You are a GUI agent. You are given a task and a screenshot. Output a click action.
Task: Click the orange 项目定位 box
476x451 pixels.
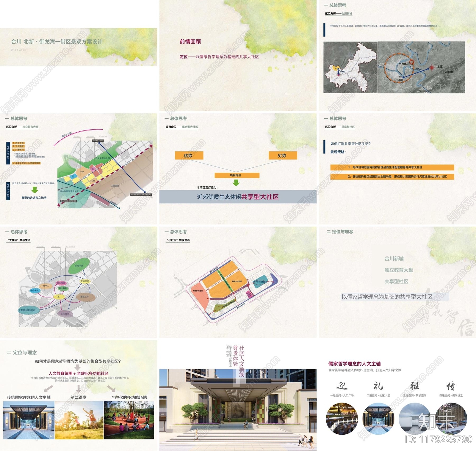click(x=237, y=175)
